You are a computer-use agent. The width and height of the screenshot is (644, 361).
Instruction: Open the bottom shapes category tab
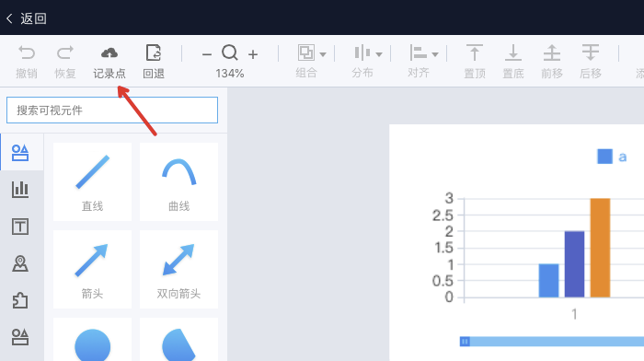coord(20,337)
